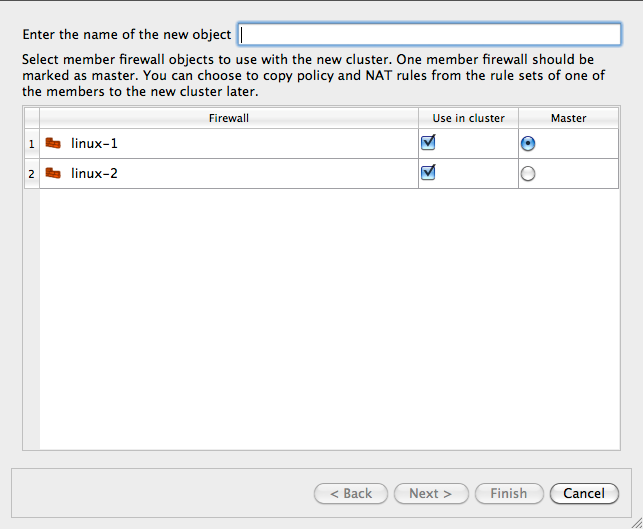Click the linux-1 firewall icon
The image size is (643, 529).
tap(53, 144)
